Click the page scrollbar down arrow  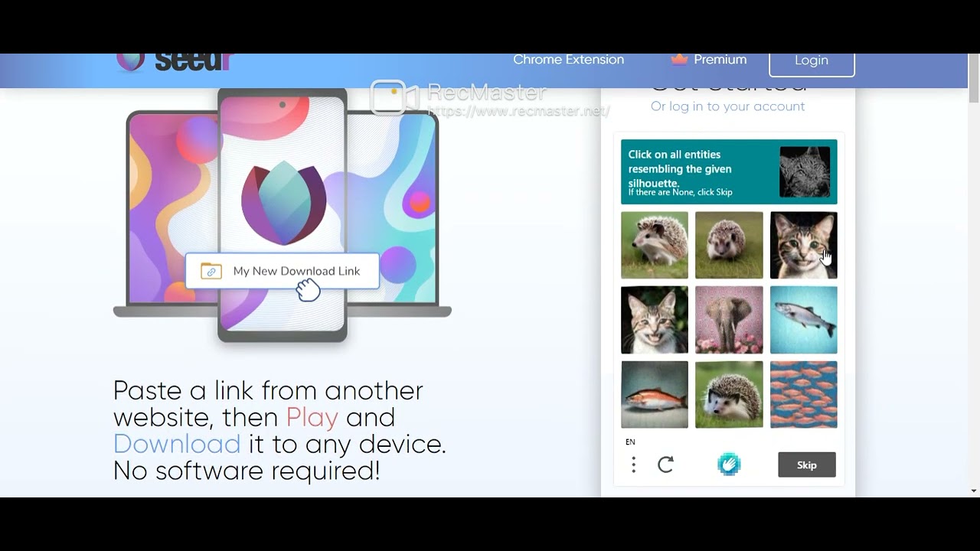[x=974, y=491]
